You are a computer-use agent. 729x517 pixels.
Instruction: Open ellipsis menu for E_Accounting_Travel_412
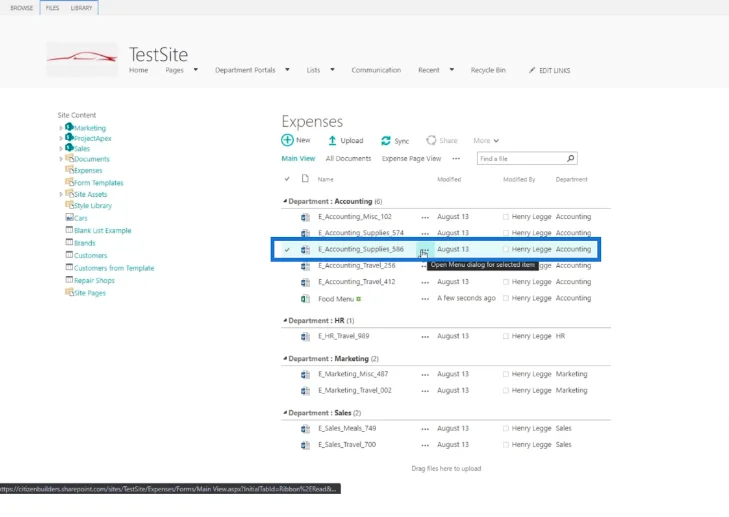[425, 282]
